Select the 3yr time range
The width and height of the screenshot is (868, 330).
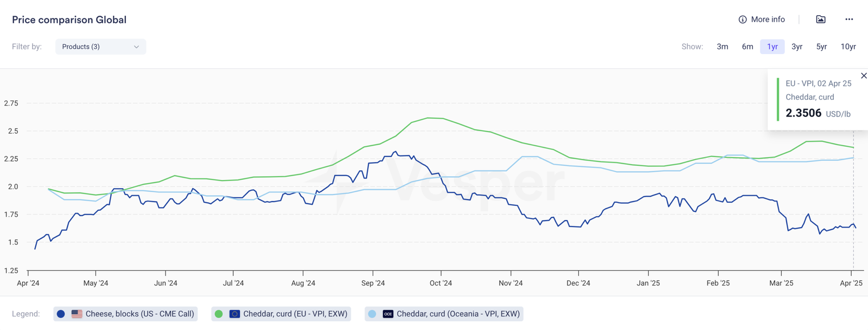[796, 47]
